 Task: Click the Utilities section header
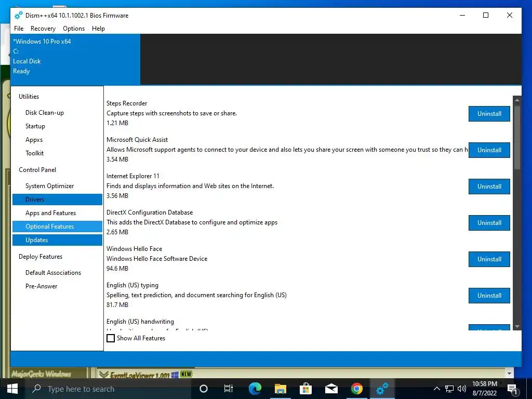[29, 97]
